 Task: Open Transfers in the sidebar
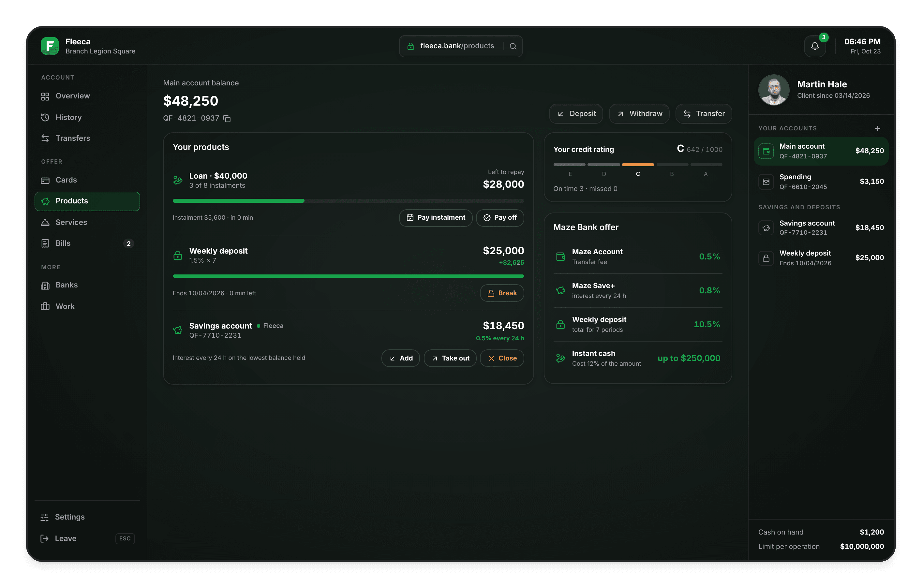click(x=87, y=138)
